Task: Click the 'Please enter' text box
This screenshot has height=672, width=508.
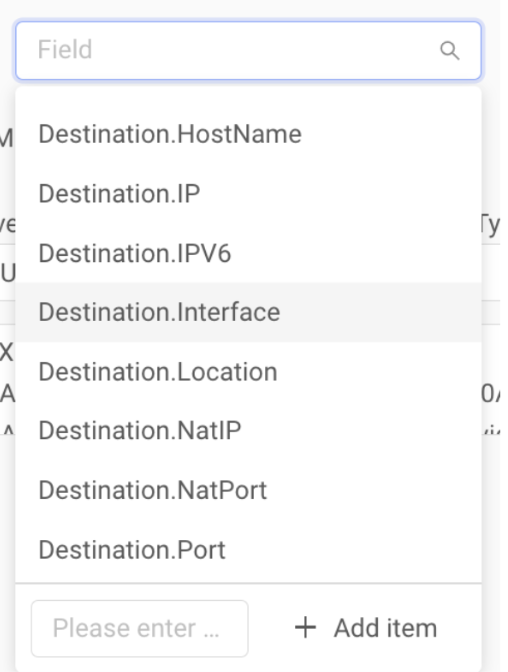Action: point(140,628)
